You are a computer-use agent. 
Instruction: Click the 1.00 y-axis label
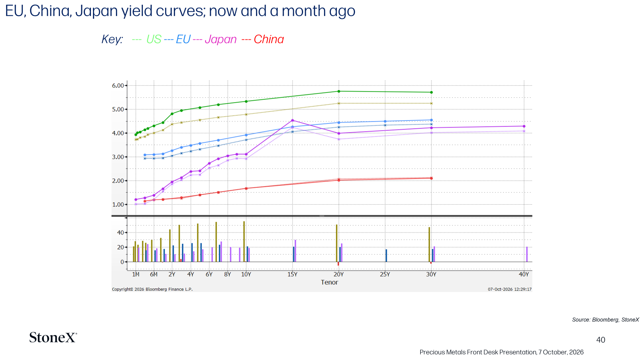(118, 204)
